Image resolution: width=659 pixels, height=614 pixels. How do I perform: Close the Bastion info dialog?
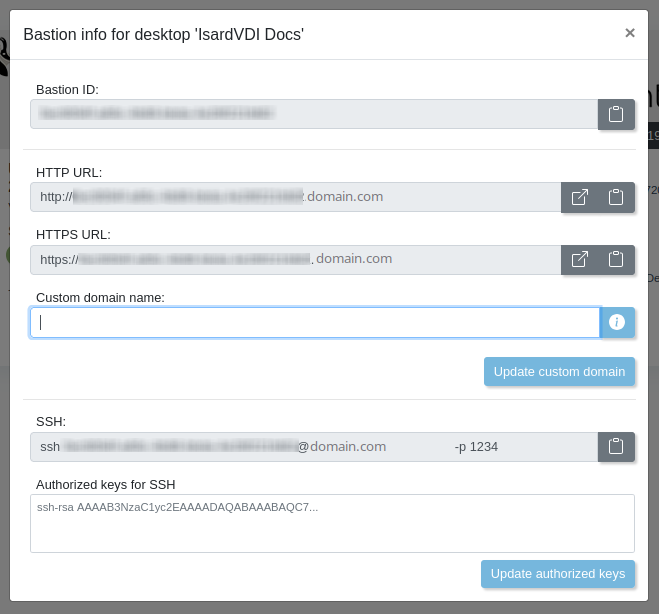pyautogui.click(x=629, y=33)
